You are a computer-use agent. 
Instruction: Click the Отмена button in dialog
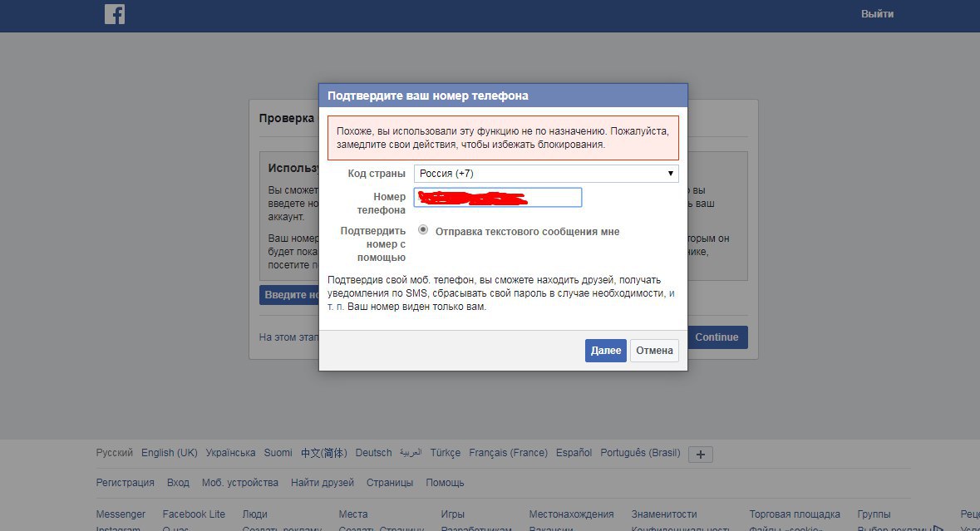click(654, 351)
